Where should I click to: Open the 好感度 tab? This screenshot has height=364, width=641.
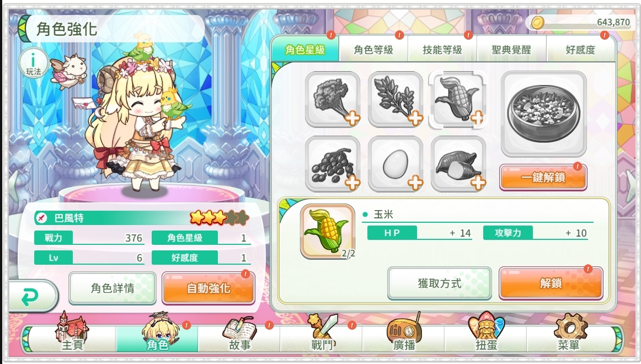pos(580,50)
